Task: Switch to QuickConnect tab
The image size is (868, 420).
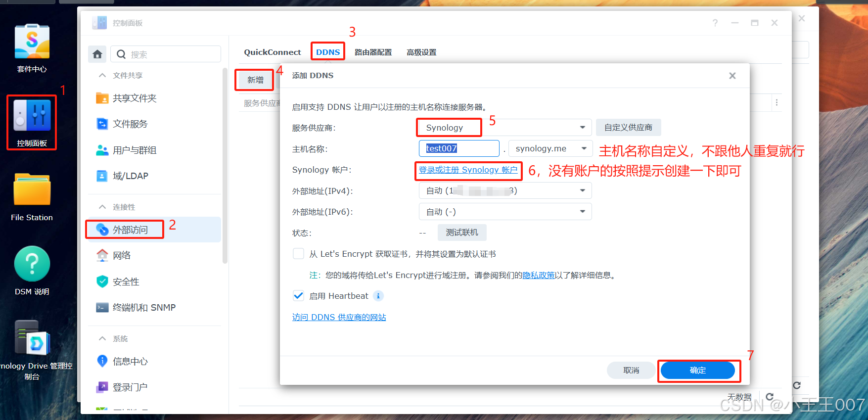Action: point(273,52)
